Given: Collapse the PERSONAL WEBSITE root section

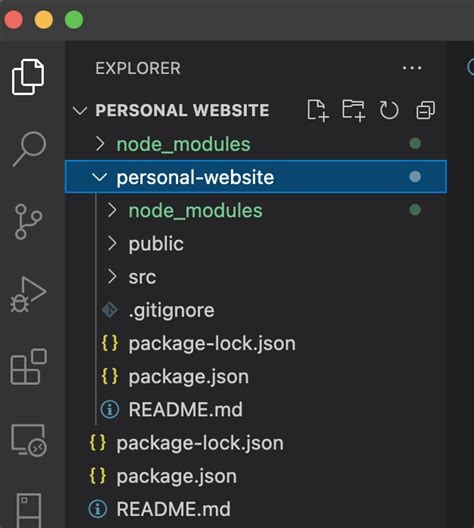Looking at the screenshot, I should click(80, 110).
